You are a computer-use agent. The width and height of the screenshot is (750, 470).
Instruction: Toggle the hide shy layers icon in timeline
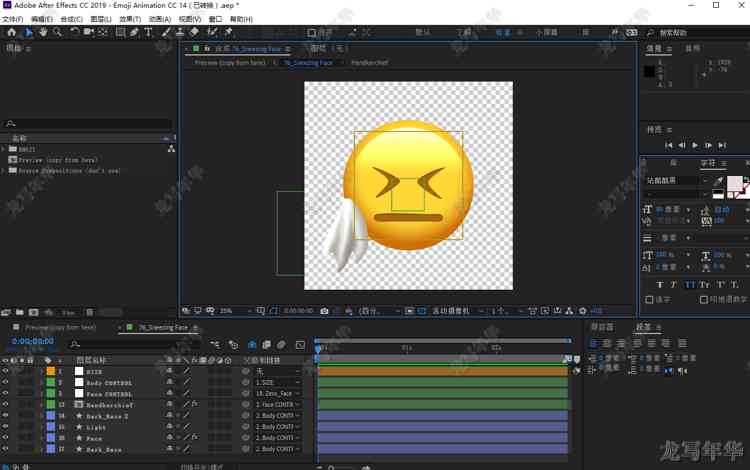[x=252, y=344]
